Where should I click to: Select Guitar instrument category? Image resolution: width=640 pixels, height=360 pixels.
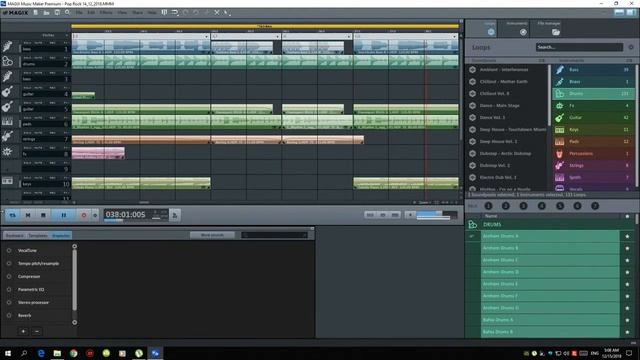click(593, 118)
